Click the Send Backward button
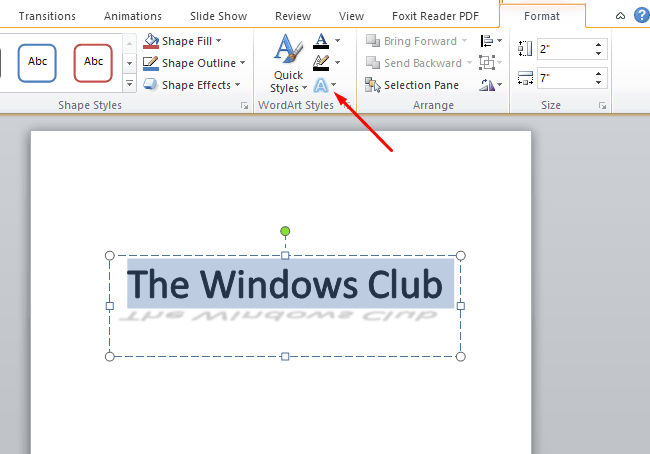Screen dimensions: 650x454 414,63
